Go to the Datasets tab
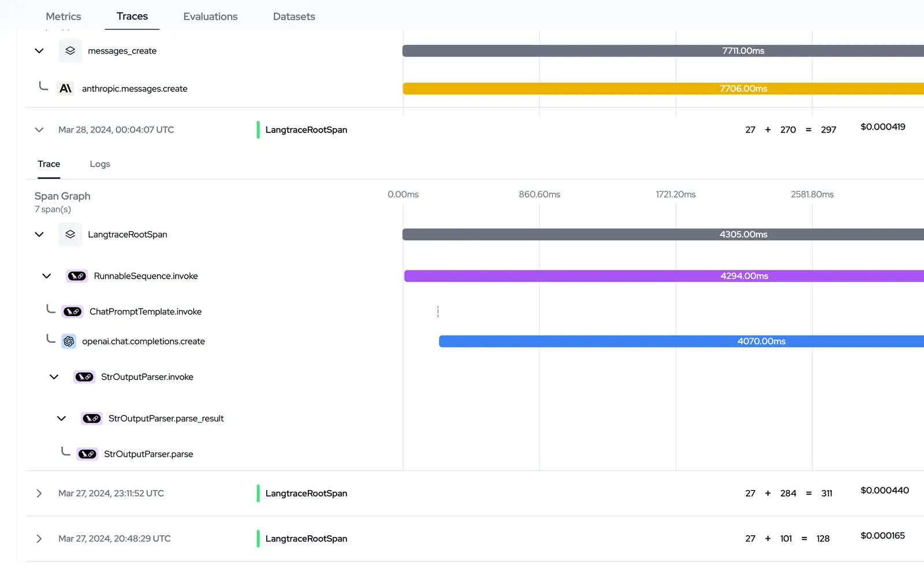Image resolution: width=924 pixels, height=578 pixels. [x=294, y=17]
